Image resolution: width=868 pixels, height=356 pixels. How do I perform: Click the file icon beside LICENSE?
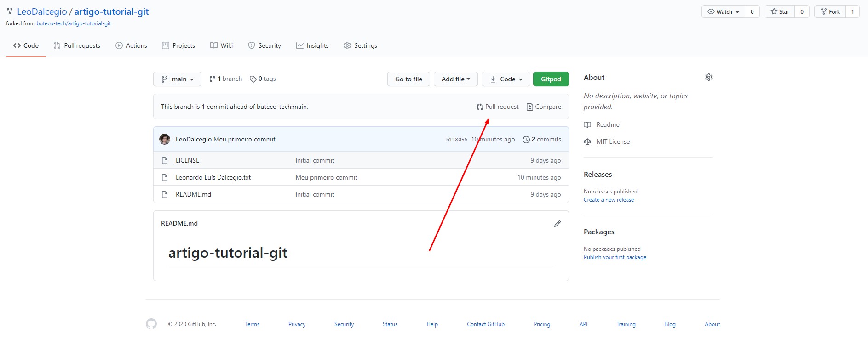coord(165,160)
